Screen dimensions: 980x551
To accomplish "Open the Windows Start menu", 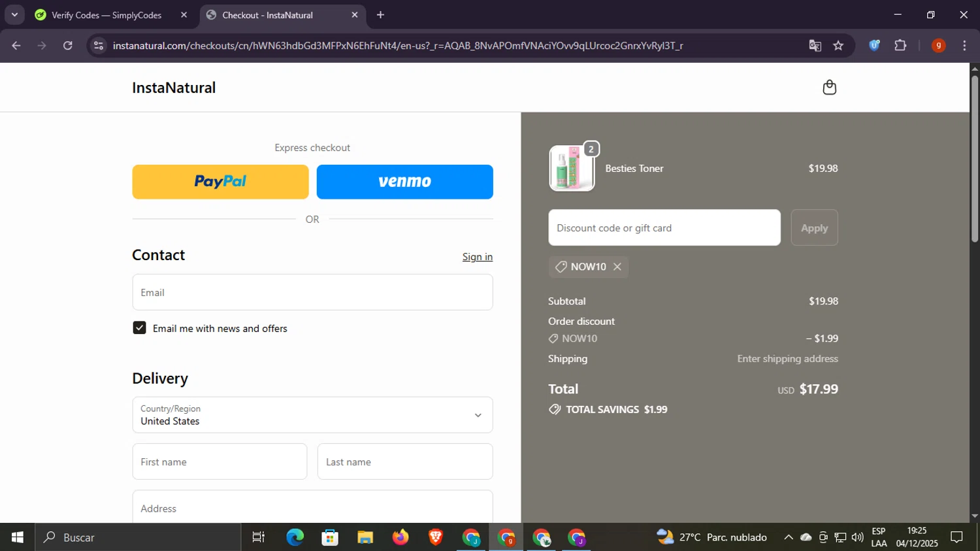I will pyautogui.click(x=17, y=537).
